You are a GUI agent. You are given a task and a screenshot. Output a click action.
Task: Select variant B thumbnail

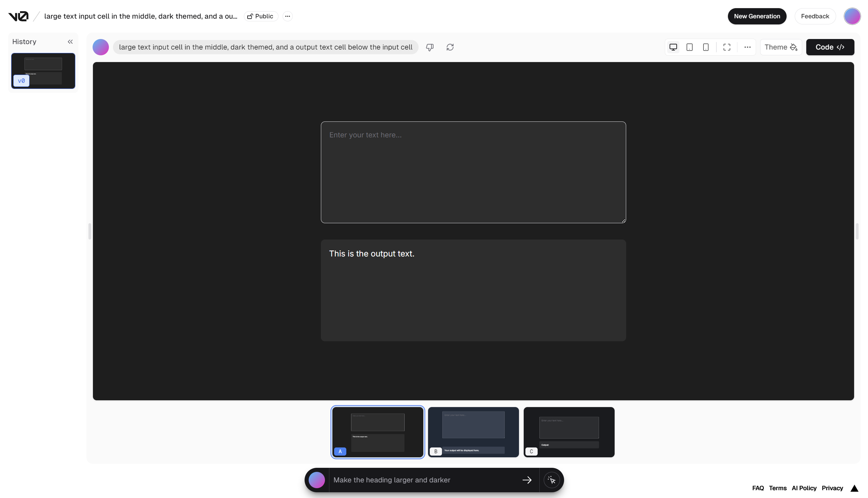pyautogui.click(x=473, y=432)
